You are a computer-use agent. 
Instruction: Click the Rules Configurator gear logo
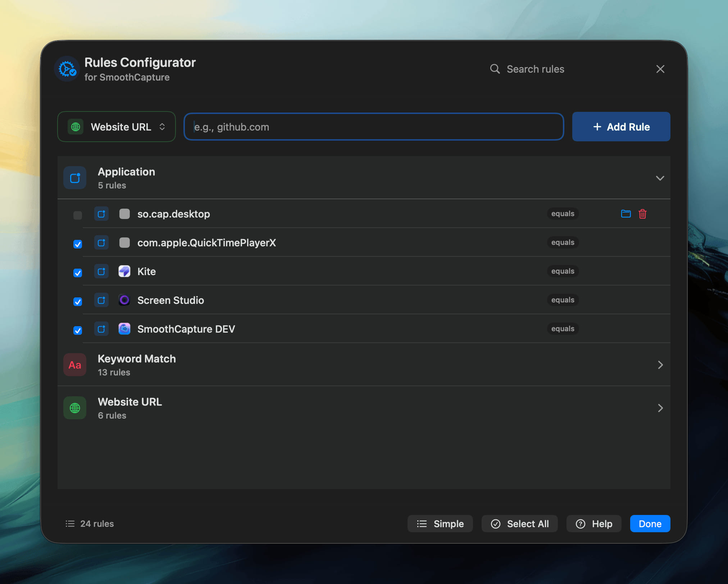click(67, 69)
